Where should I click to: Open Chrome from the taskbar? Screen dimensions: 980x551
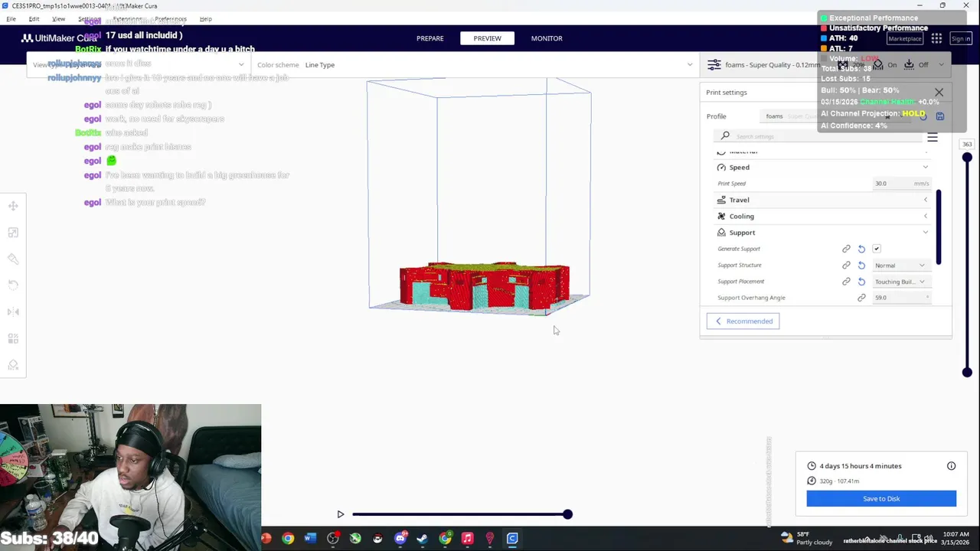[288, 539]
